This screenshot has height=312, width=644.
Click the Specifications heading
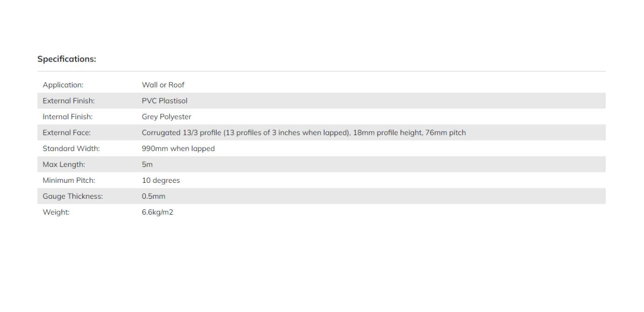[67, 59]
